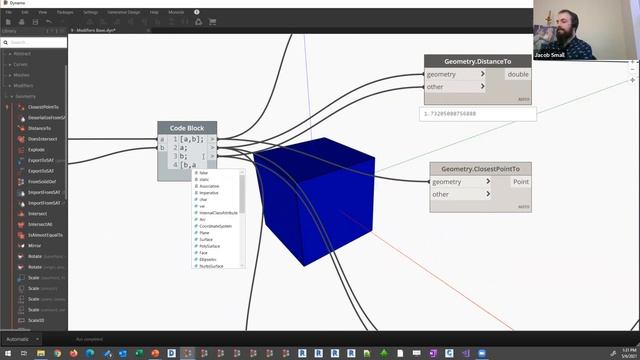640x360 pixels.
Task: Open the Help menu
Action: click(154, 12)
